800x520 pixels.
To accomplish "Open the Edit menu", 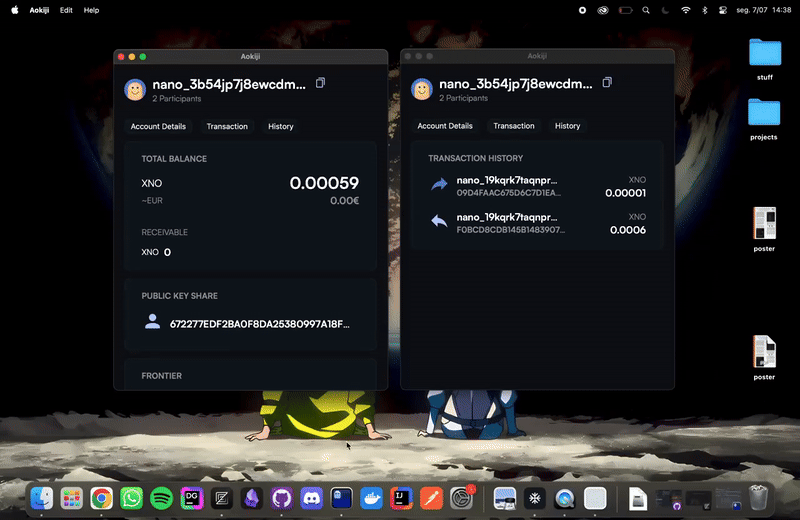I will pos(66,10).
